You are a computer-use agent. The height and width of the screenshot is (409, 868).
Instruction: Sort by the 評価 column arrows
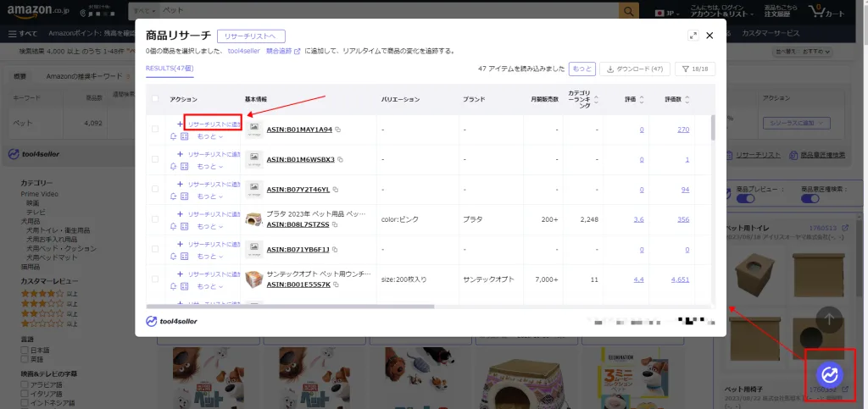click(642, 99)
